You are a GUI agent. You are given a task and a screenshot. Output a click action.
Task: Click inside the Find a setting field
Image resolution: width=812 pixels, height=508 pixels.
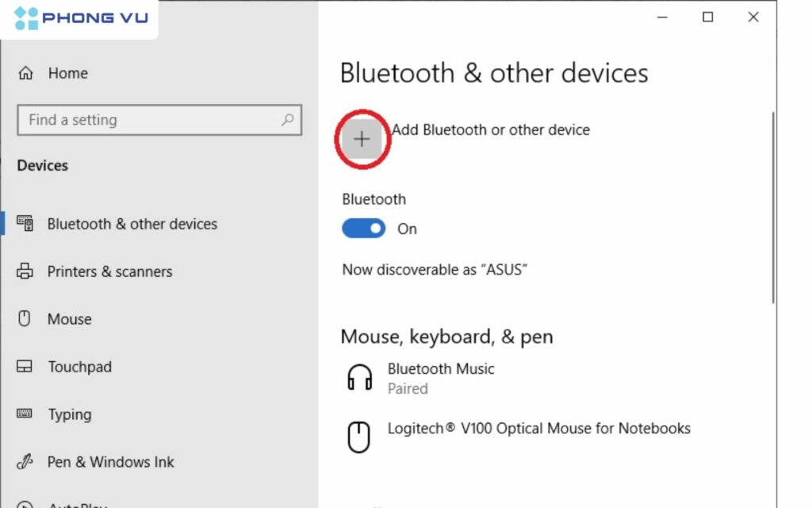[143, 120]
